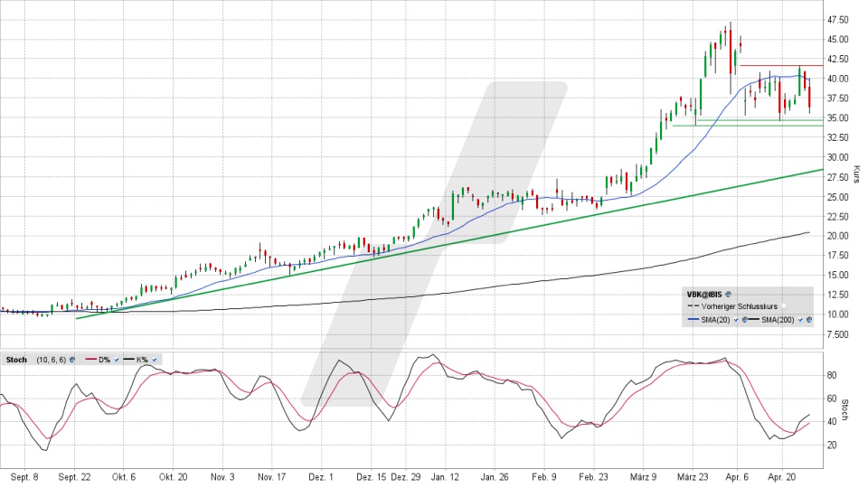This screenshot has height=488, width=868.
Task: Click the Jan. 12 date label
Action: tap(445, 477)
